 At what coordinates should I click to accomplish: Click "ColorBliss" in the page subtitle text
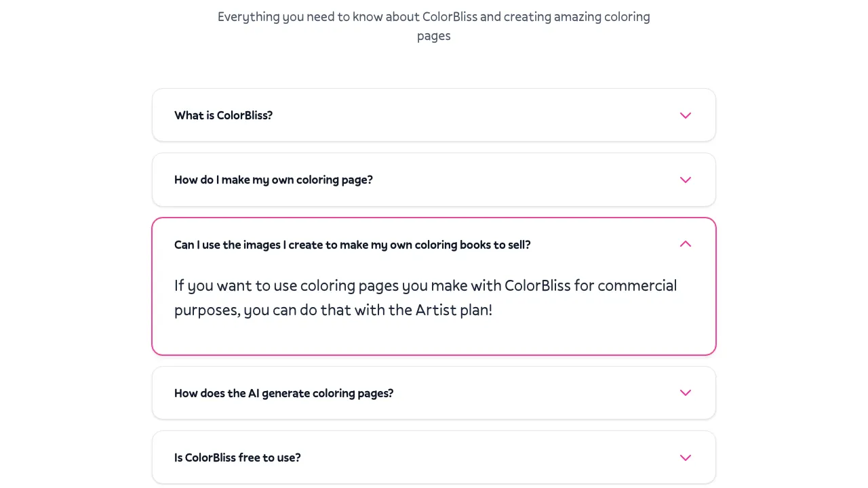(450, 17)
